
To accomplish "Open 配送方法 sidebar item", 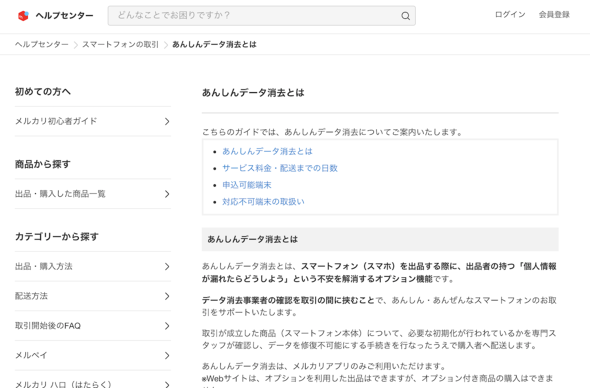I will pos(93,296).
